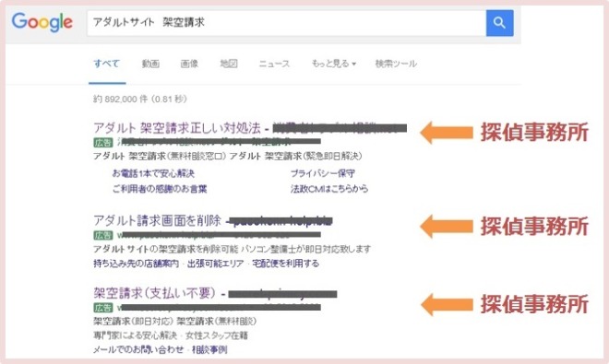Switch to the 画像 tab
This screenshot has height=364, width=609.
189,64
